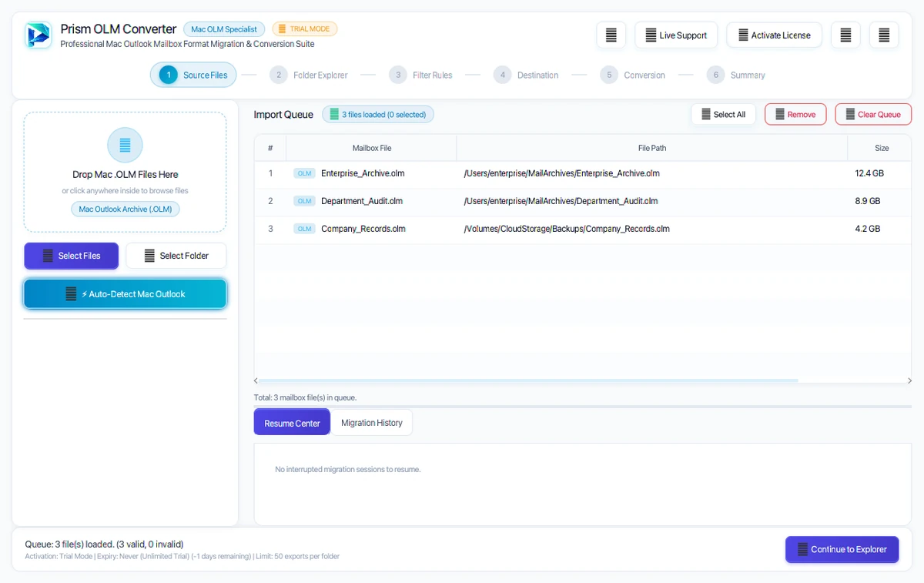The height and width of the screenshot is (583, 924).
Task: Click the 8.9 GB size value
Action: coord(867,201)
